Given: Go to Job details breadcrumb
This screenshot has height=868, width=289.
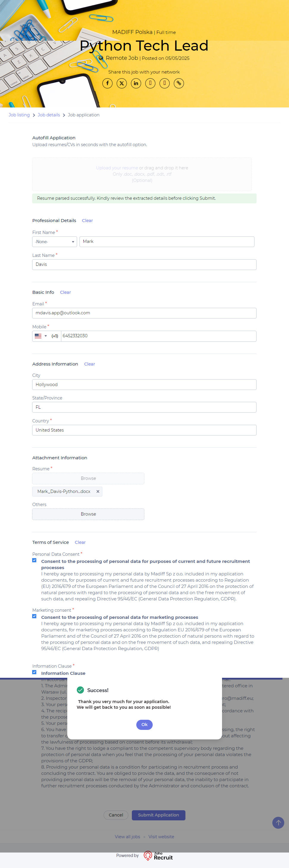Looking at the screenshot, I should (49, 115).
